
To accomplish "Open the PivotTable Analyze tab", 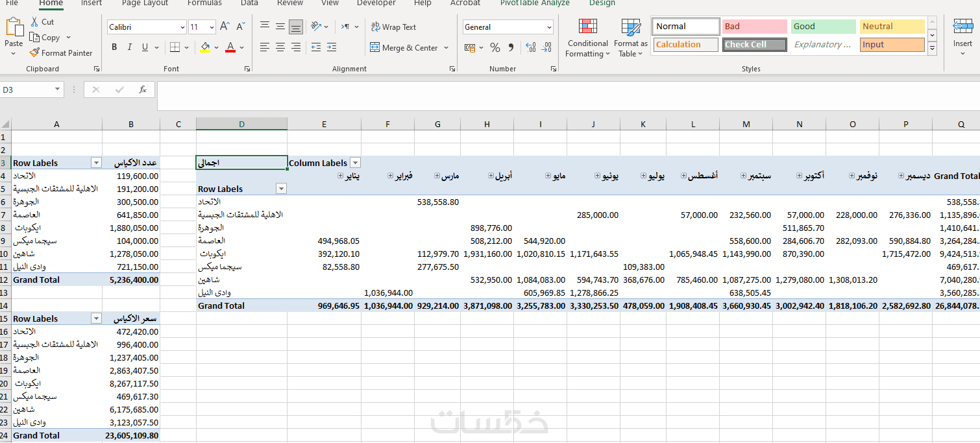I will (535, 3).
